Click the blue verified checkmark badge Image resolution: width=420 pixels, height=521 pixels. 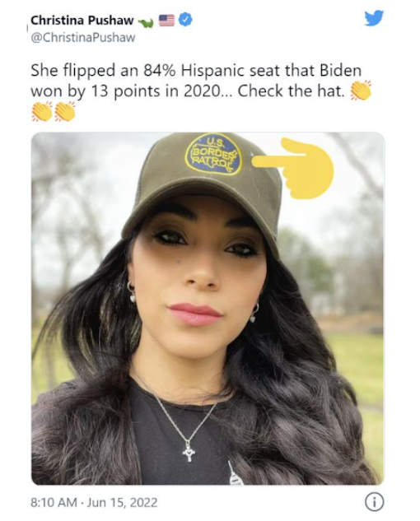(185, 21)
